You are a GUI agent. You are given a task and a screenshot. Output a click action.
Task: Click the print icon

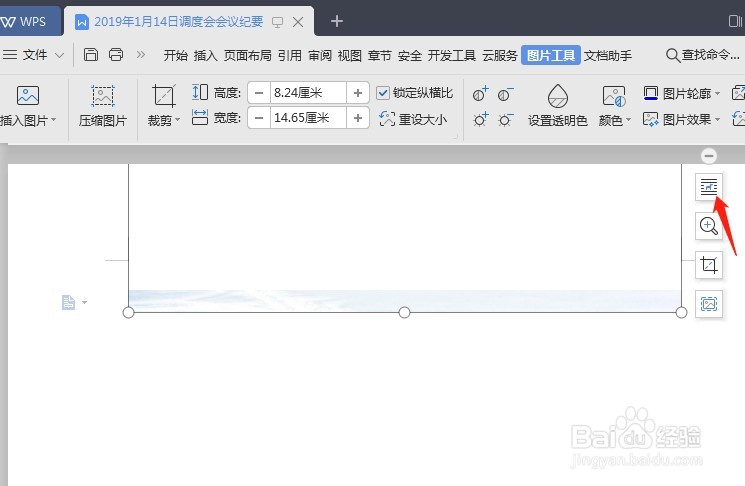[116, 55]
